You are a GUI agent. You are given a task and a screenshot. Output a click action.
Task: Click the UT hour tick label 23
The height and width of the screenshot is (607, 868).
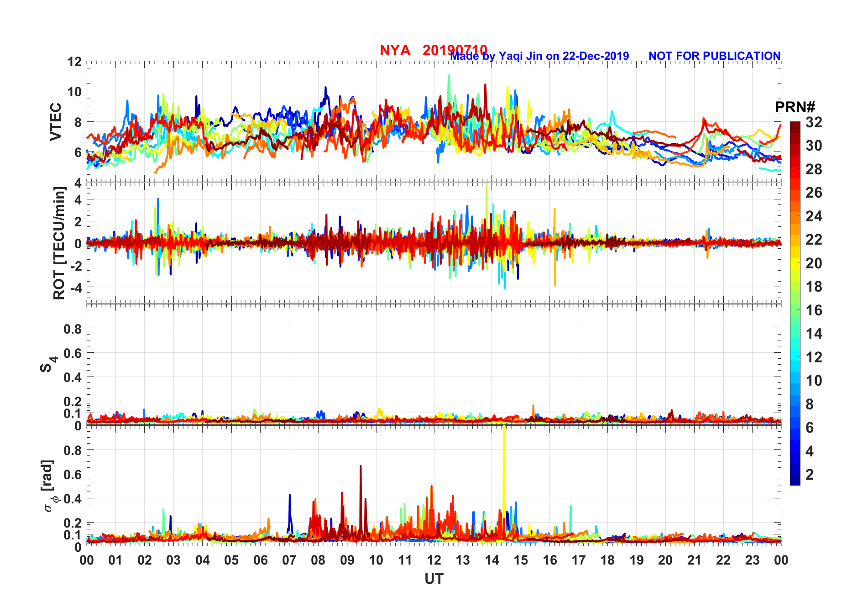click(x=752, y=560)
